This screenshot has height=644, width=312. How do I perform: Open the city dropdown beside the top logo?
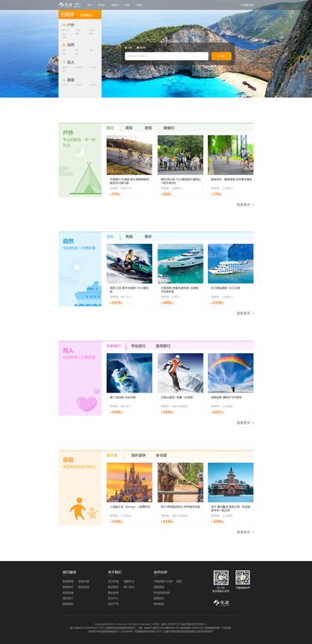[77, 4]
